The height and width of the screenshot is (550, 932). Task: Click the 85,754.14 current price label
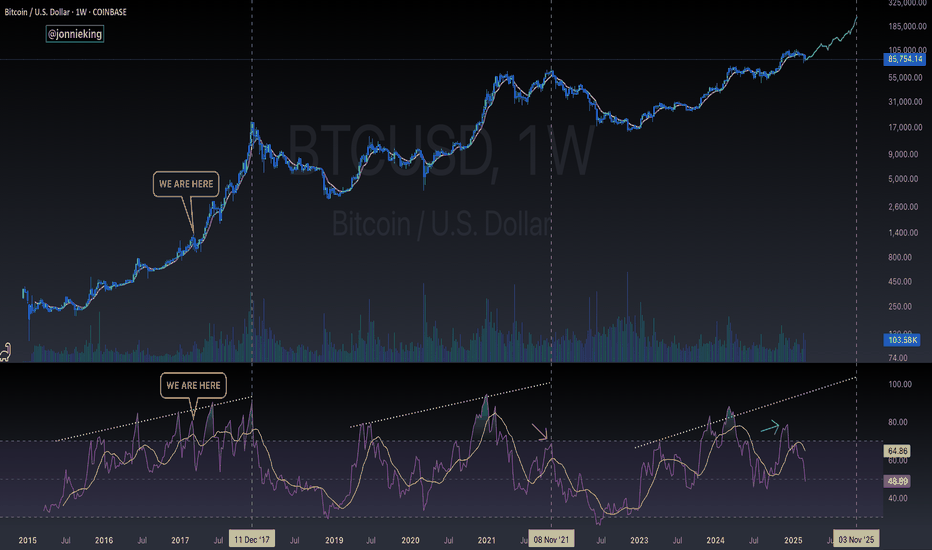coord(905,59)
